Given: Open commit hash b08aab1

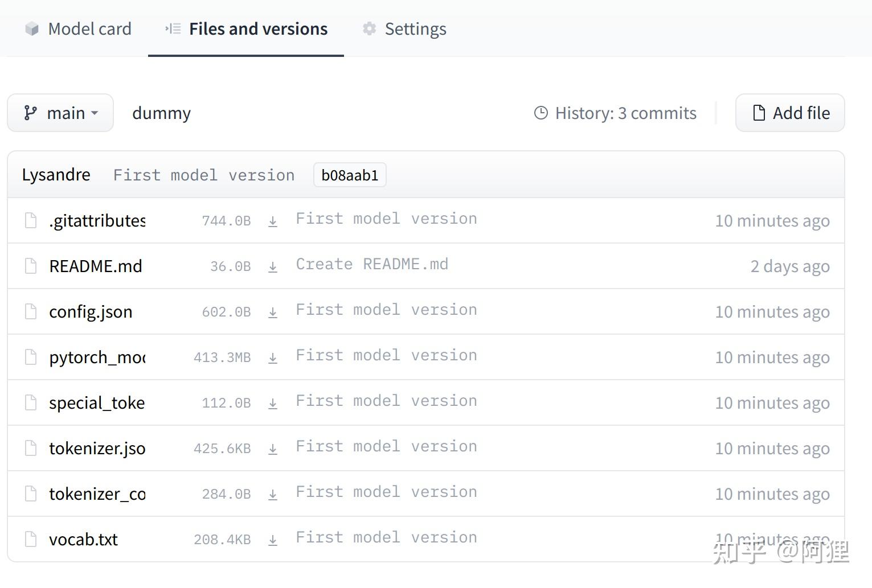Looking at the screenshot, I should click(350, 175).
